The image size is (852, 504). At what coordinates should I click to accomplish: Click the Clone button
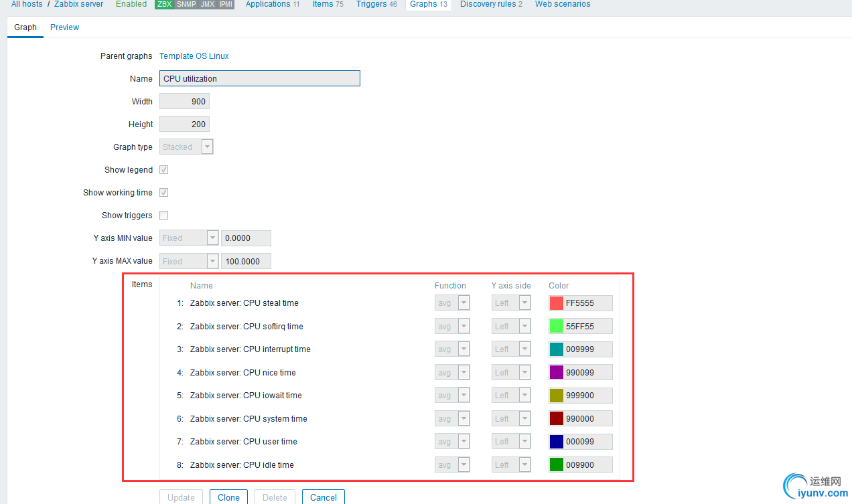coord(228,497)
